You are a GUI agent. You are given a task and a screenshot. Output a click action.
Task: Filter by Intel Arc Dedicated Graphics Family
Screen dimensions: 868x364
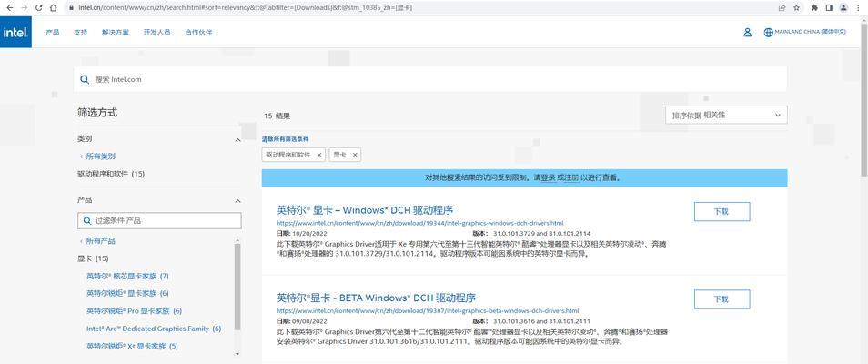click(154, 329)
